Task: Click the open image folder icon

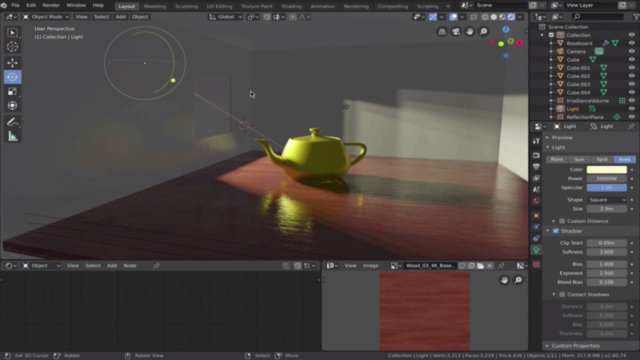Action: click(x=480, y=266)
